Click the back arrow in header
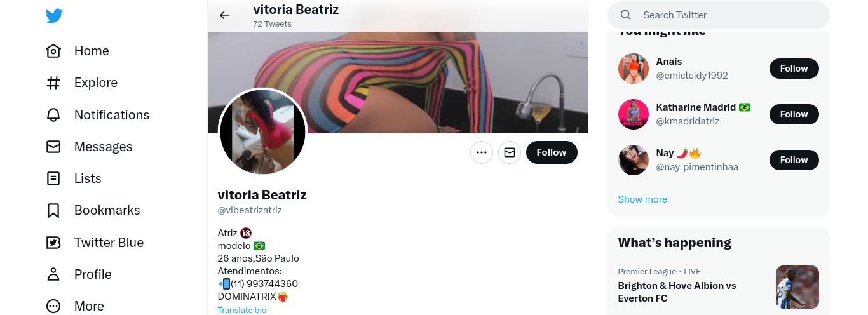The image size is (868, 315). [224, 15]
